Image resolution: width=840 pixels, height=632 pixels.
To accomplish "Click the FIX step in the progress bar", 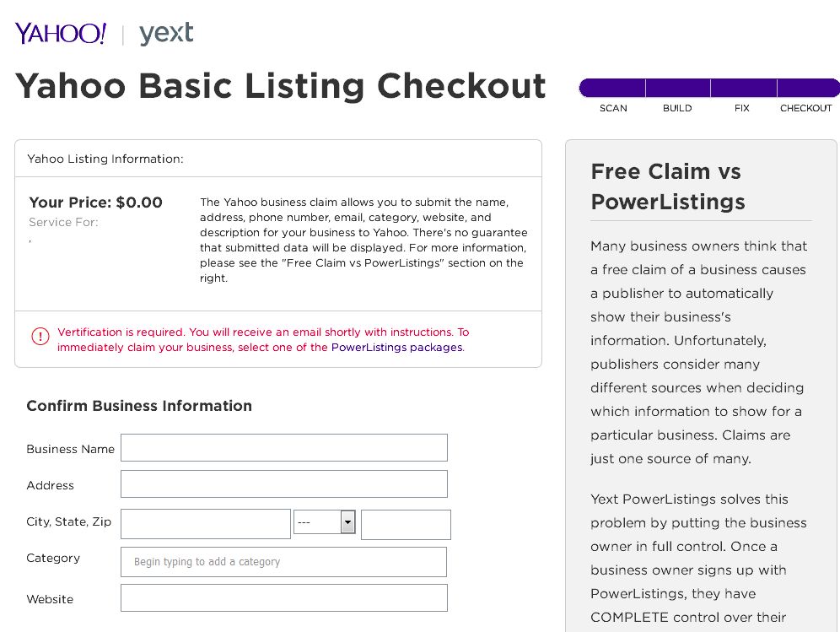I will point(742,108).
